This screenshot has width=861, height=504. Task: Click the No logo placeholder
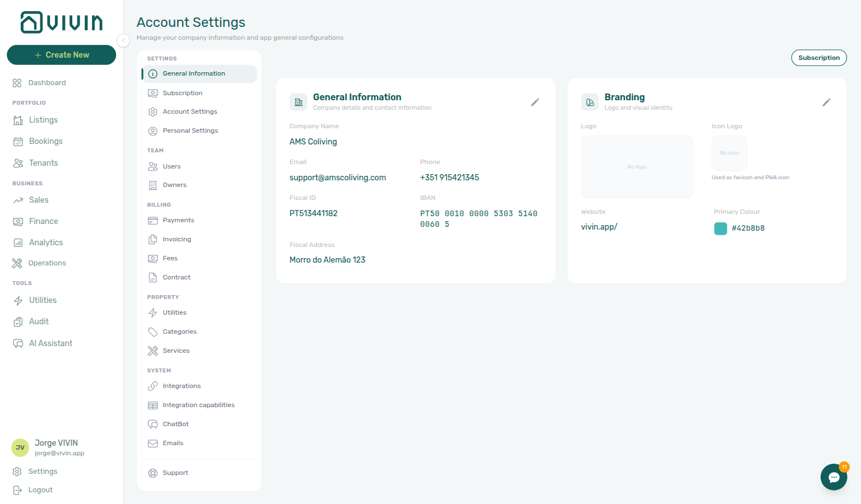pos(637,167)
